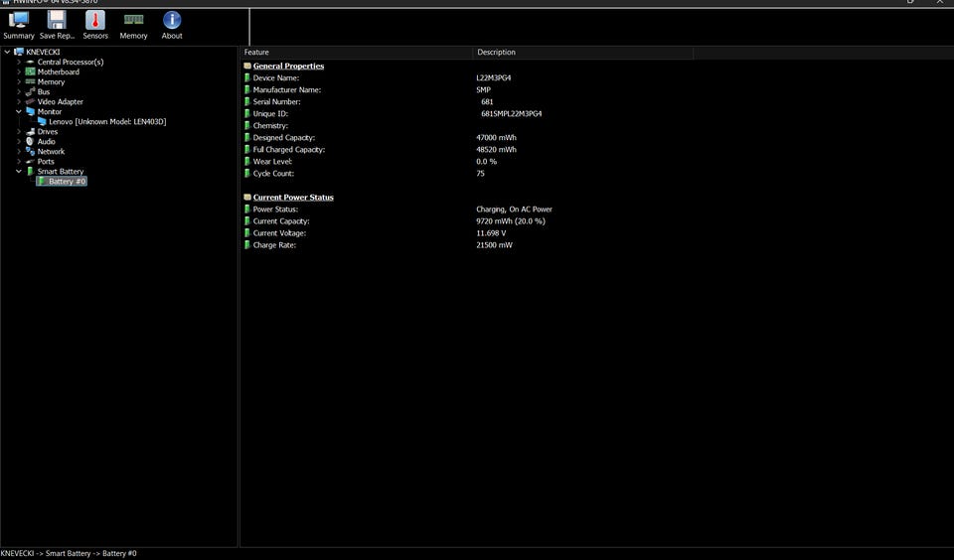The image size is (954, 560).
Task: Click the Ports icon in tree
Action: (31, 162)
